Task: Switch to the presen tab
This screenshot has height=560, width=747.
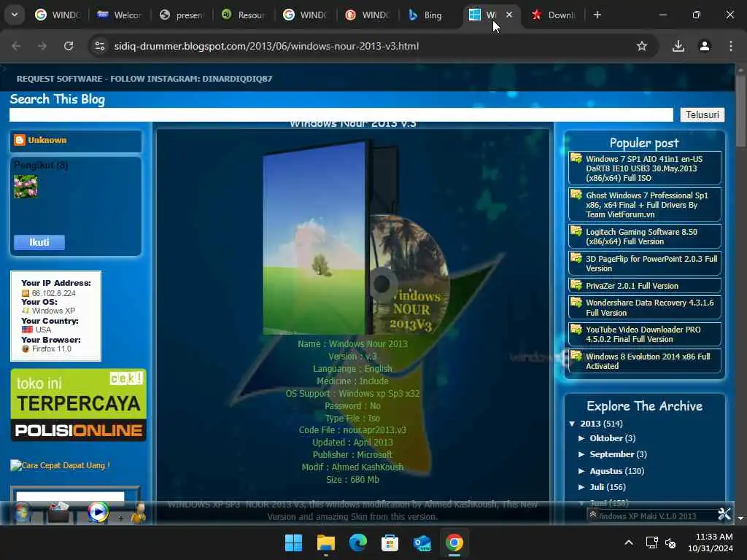Action: tap(182, 15)
